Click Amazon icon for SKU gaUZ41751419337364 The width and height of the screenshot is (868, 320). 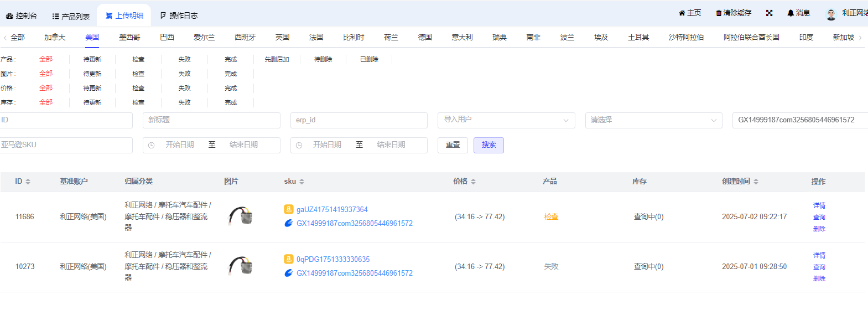click(288, 209)
